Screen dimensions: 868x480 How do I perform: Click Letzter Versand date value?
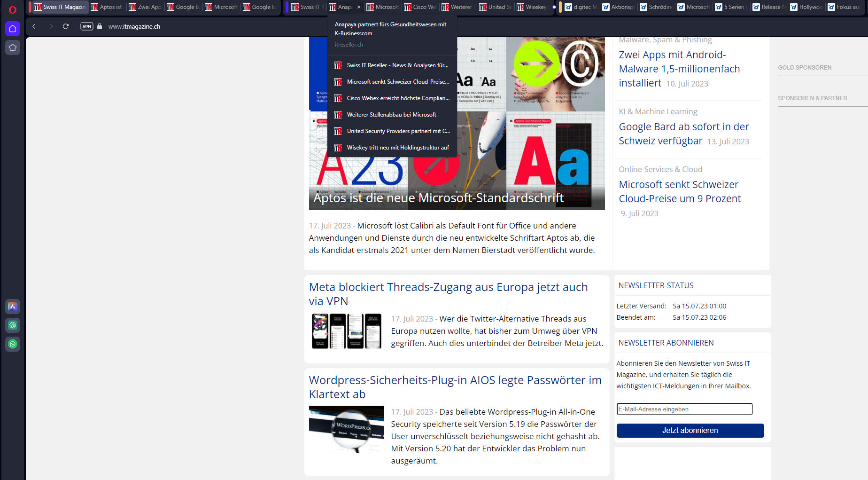point(699,306)
